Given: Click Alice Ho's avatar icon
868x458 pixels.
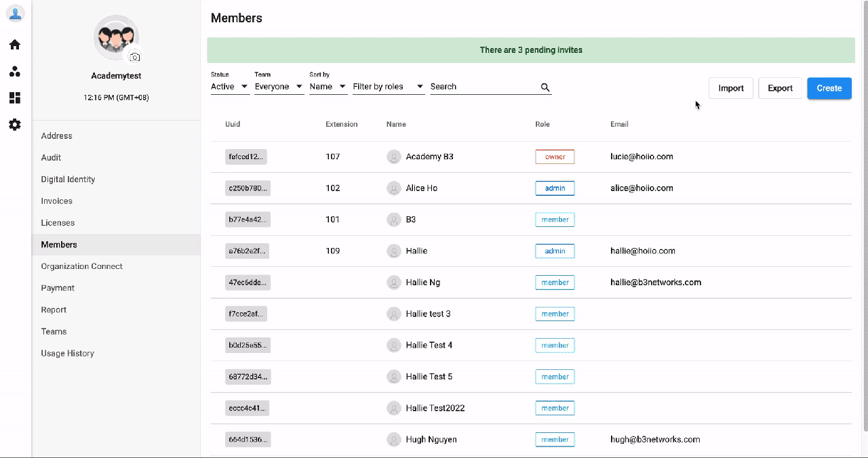Looking at the screenshot, I should pyautogui.click(x=393, y=188).
